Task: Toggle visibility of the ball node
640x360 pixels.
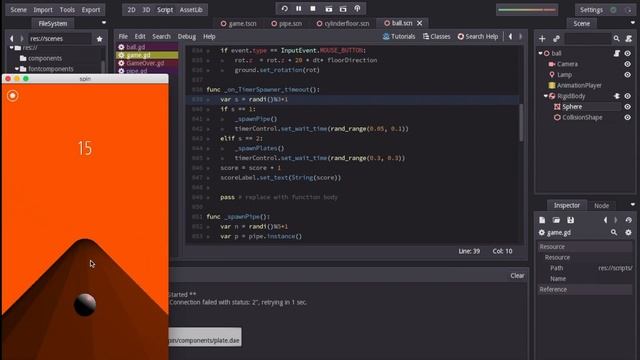Action: (x=628, y=53)
